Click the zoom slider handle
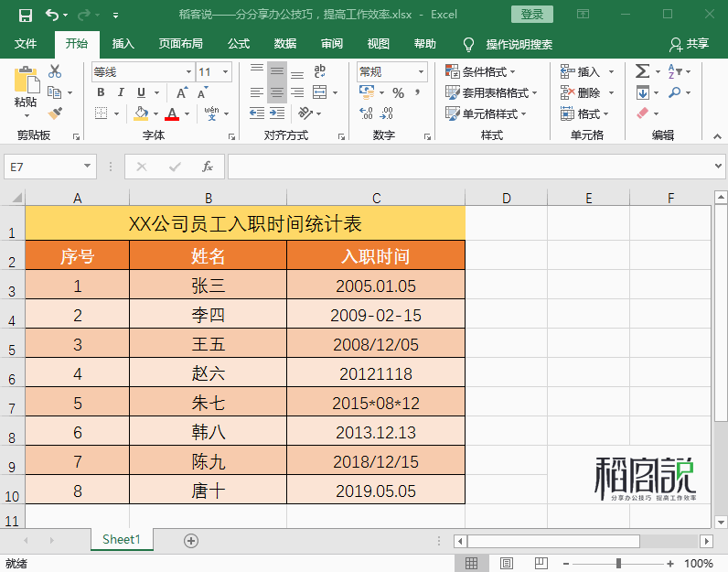The height and width of the screenshot is (572, 728). [618, 564]
